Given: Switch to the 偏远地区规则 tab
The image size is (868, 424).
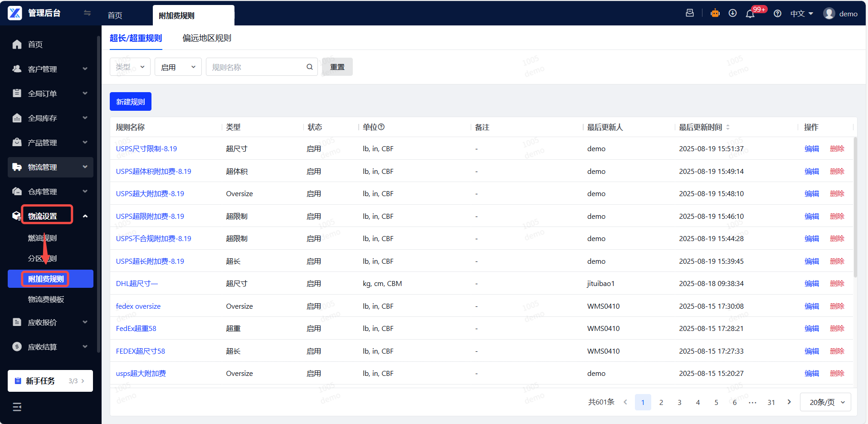Looking at the screenshot, I should tap(207, 38).
